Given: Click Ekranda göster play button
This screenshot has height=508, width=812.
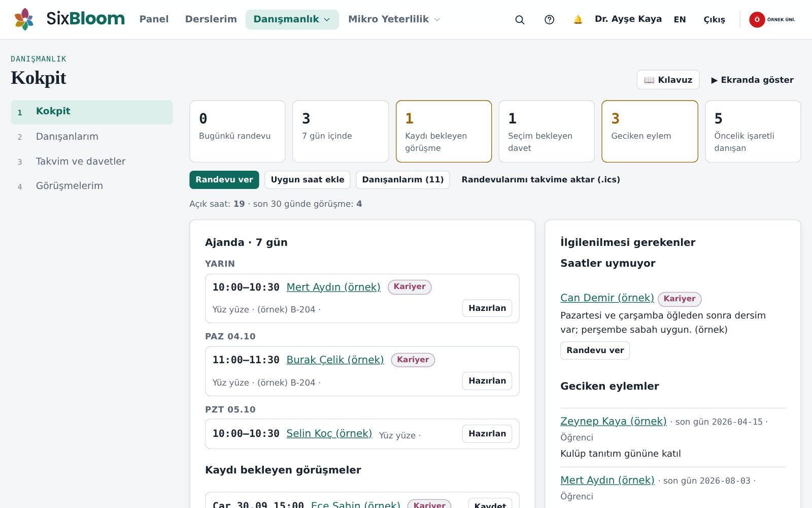Looking at the screenshot, I should 752,80.
